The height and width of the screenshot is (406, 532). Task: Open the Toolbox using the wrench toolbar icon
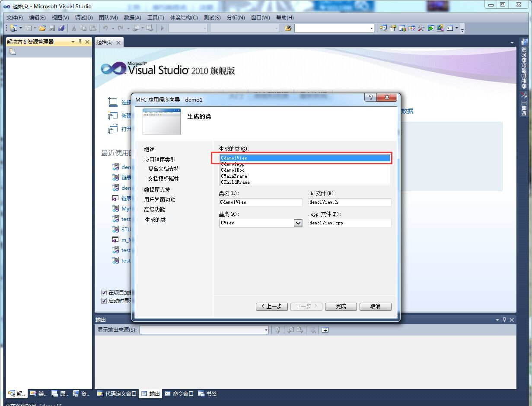click(421, 28)
